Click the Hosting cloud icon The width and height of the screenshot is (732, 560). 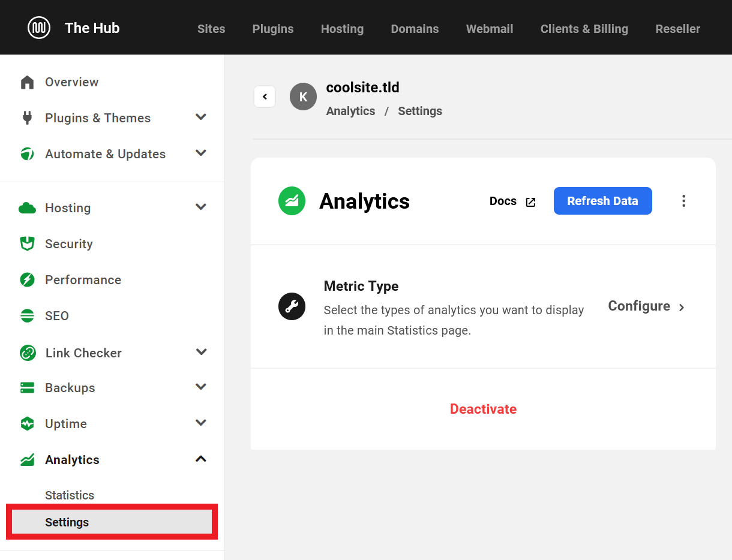point(27,208)
